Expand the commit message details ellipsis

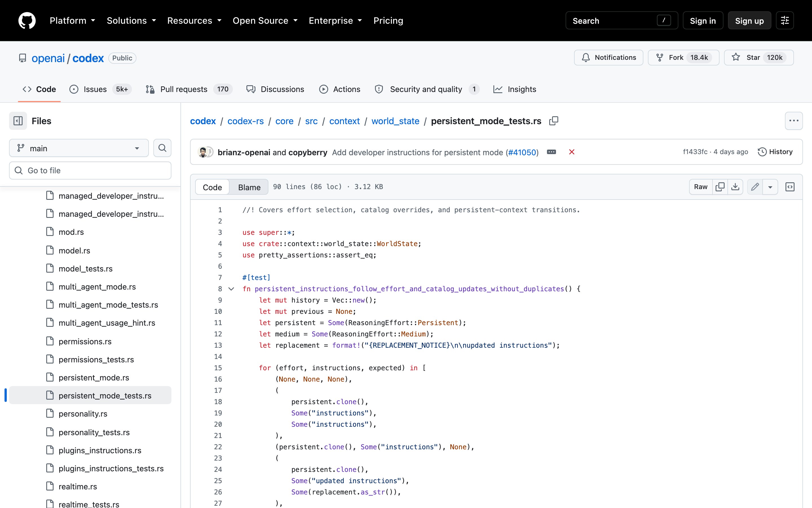(551, 152)
